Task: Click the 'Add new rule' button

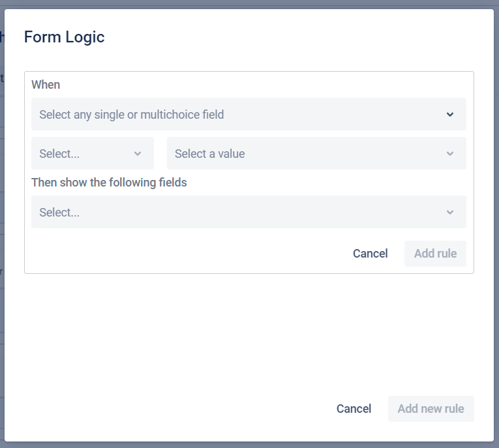Action: pyautogui.click(x=431, y=409)
